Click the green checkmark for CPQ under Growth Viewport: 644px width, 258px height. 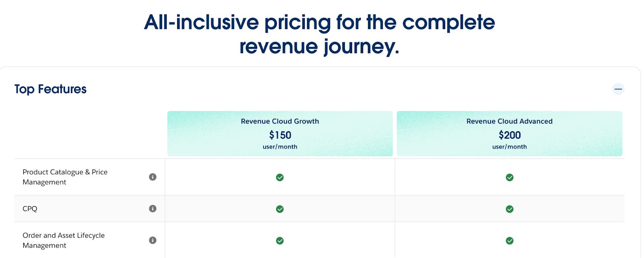click(280, 209)
